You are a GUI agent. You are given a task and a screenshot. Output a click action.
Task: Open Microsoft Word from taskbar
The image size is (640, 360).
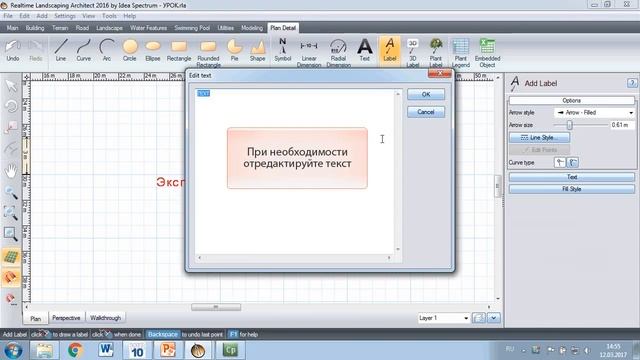pyautogui.click(x=106, y=350)
